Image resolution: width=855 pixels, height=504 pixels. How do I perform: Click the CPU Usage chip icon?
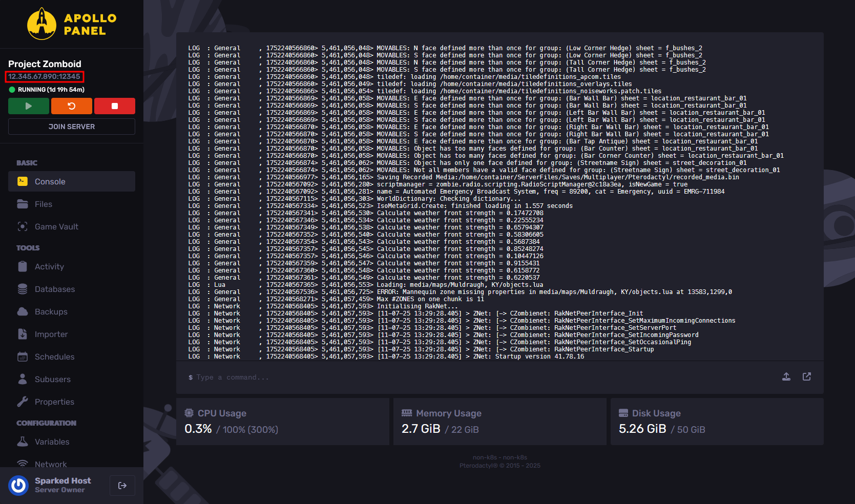pos(189,413)
